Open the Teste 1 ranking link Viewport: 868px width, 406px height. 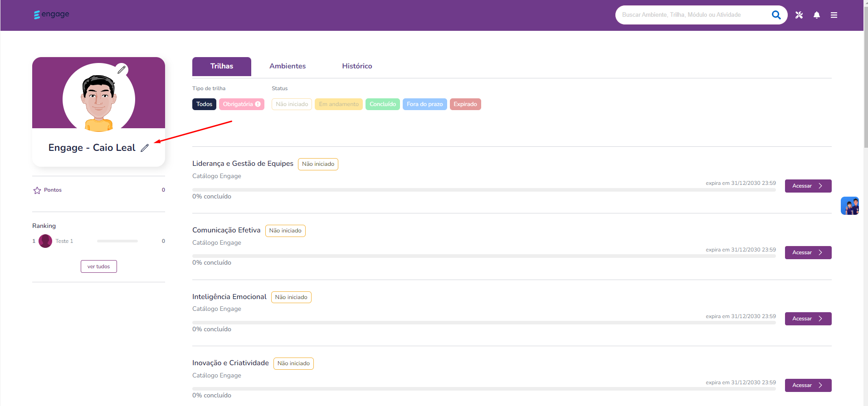click(x=64, y=241)
